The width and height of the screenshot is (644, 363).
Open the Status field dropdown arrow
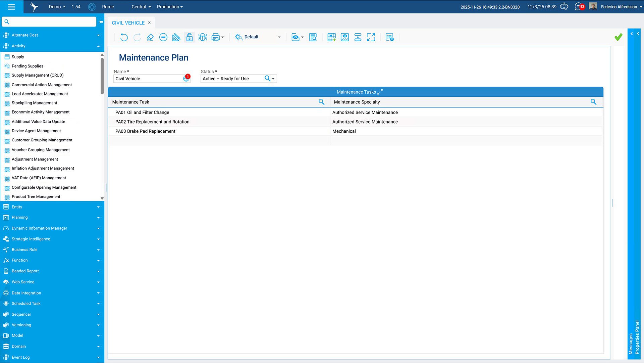[273, 79]
